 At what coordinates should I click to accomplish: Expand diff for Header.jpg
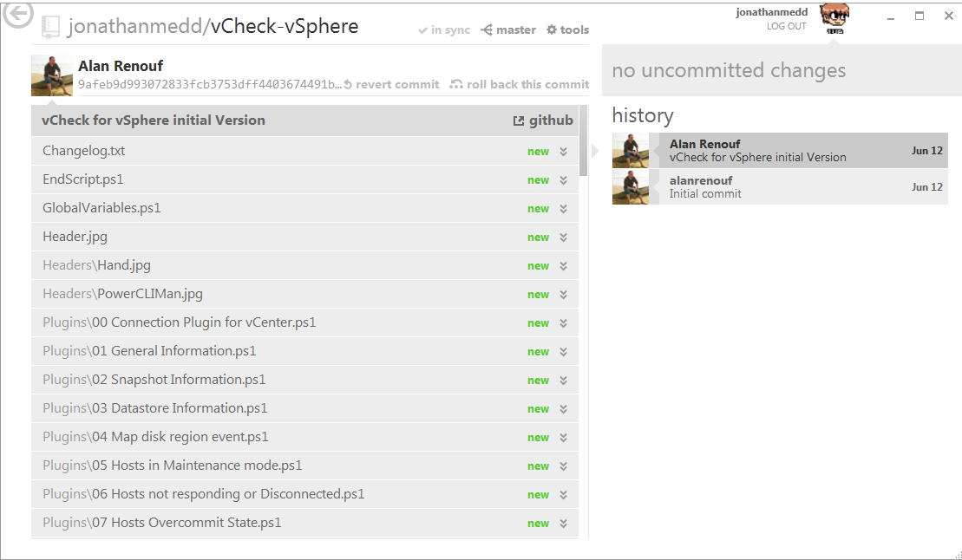click(563, 238)
